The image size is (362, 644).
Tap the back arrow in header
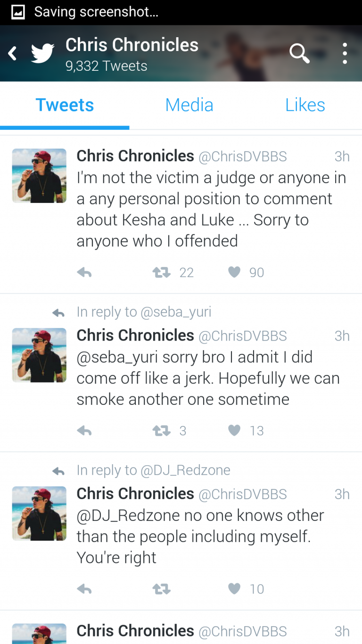13,54
